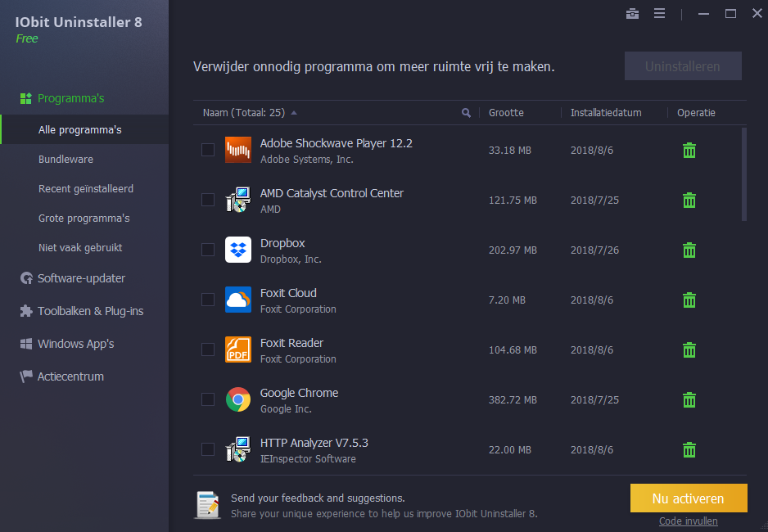
Task: Click trash icon for Foxit Cloud
Action: pos(689,300)
